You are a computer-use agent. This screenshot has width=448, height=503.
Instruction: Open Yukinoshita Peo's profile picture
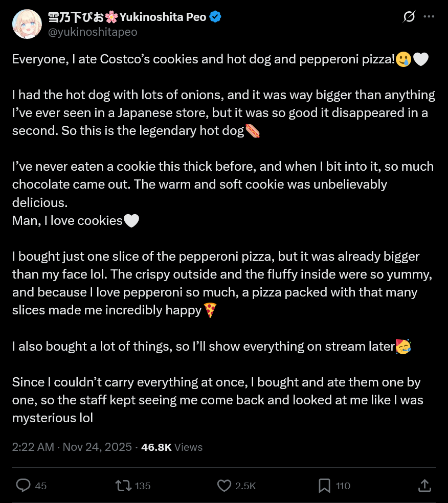[x=27, y=24]
